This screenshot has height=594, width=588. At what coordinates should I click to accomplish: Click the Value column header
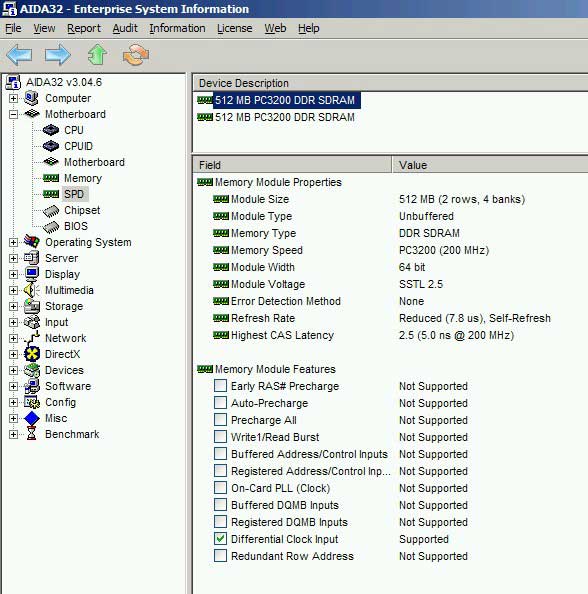coord(490,165)
